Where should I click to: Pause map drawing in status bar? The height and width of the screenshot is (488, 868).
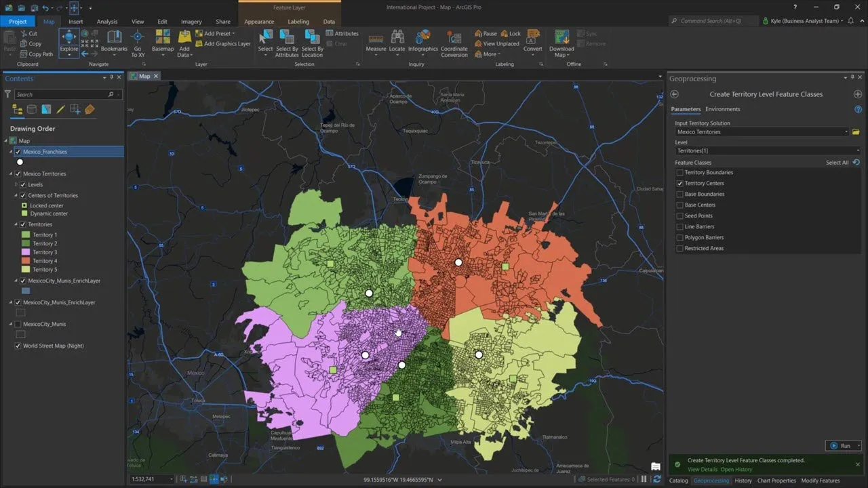(x=644, y=479)
